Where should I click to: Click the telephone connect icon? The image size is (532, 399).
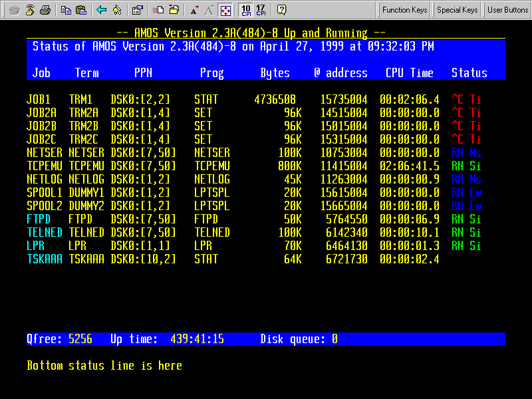coord(14,10)
